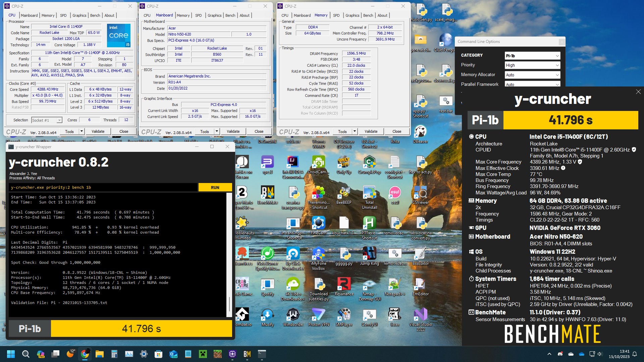Open Graphics tab in CPU-Z Mainboard window
This screenshot has height=362, width=644.
click(214, 15)
